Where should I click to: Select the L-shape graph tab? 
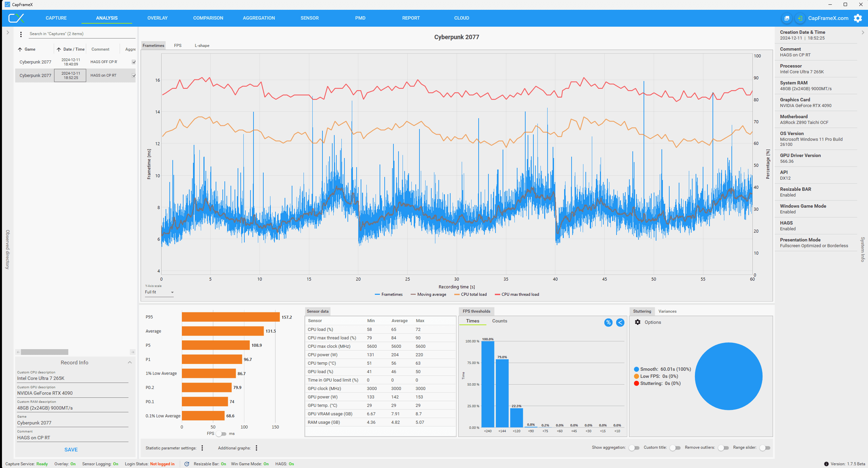coord(202,46)
